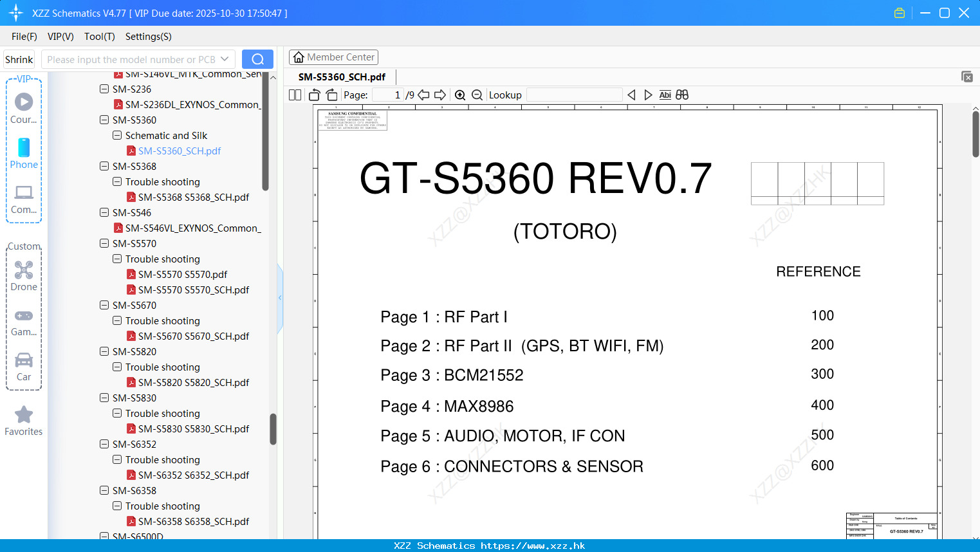This screenshot has height=552, width=980.
Task: Open SM-S236DL_EXYNOS_Common file
Action: click(x=193, y=104)
